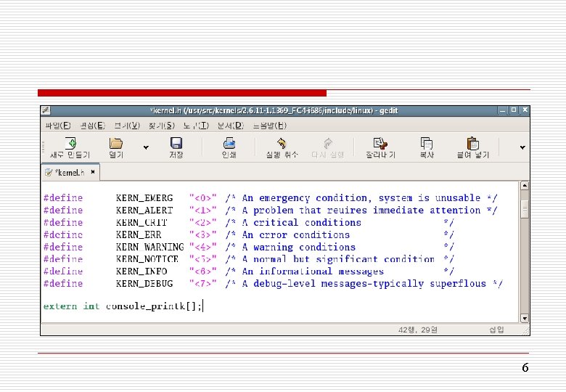The width and height of the screenshot is (566, 392).
Task: Copy selection with the 복사 icon
Action: coord(427,143)
